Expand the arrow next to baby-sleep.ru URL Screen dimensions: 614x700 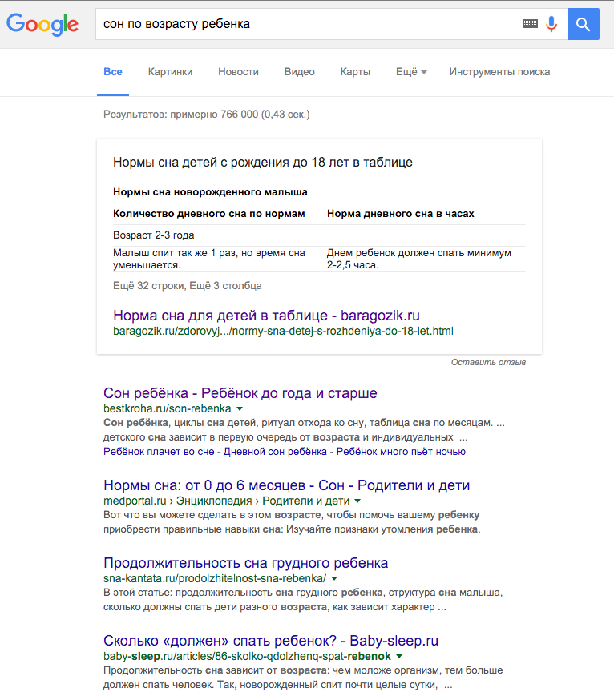click(399, 656)
